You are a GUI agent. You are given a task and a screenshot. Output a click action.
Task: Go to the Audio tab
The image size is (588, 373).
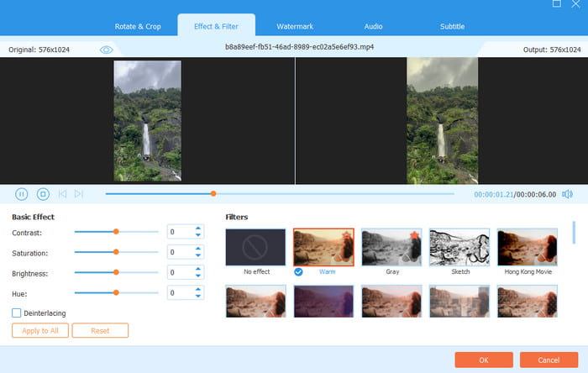(x=373, y=27)
